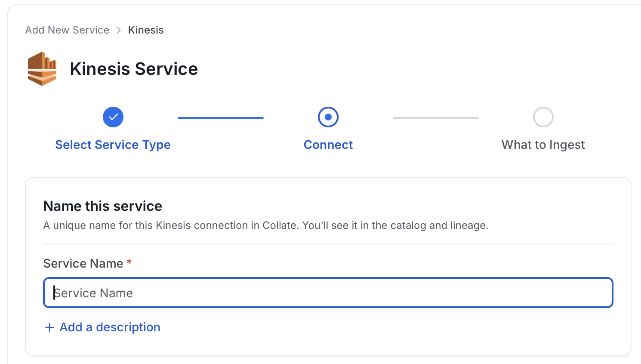Click the unique name helper description text
This screenshot has height=364, width=641.
tap(266, 225)
